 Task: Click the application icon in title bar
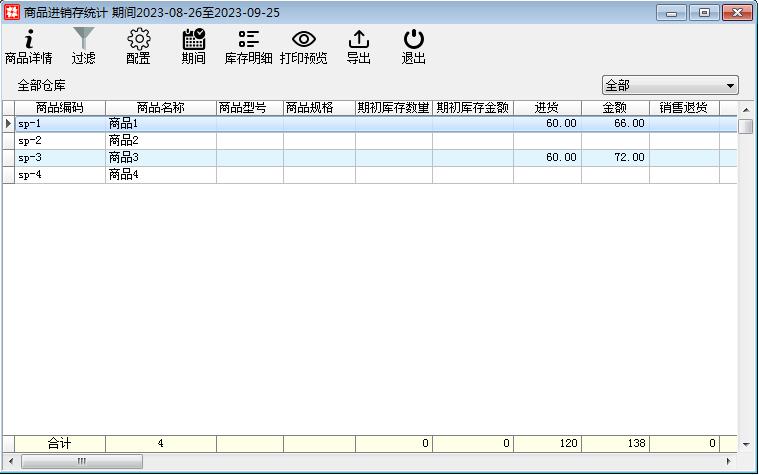pyautogui.click(x=12, y=12)
